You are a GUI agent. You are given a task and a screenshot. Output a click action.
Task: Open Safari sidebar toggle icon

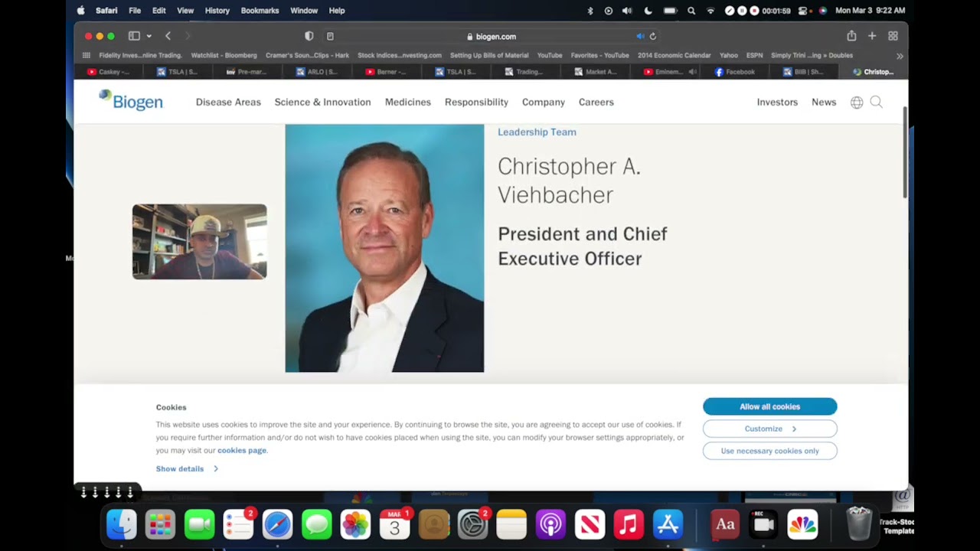[x=134, y=36]
